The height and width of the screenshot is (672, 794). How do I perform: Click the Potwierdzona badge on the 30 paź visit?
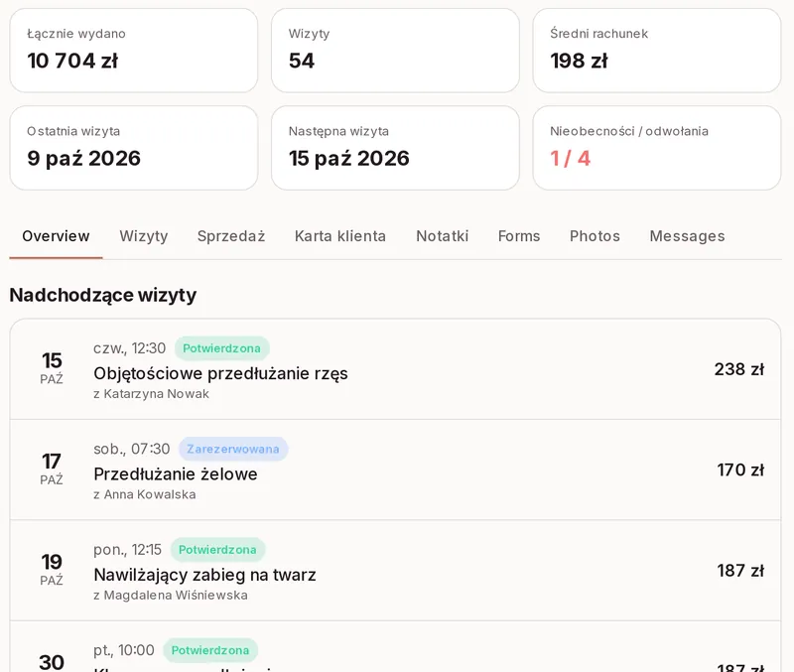pyautogui.click(x=210, y=650)
